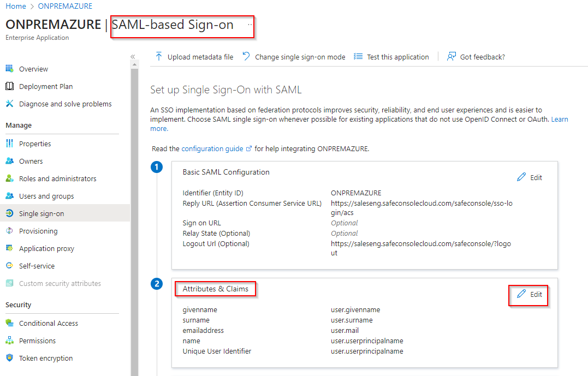Viewport: 588px width, 376px height.
Task: Click the Permissions hierarchy icon
Action: coord(9,341)
